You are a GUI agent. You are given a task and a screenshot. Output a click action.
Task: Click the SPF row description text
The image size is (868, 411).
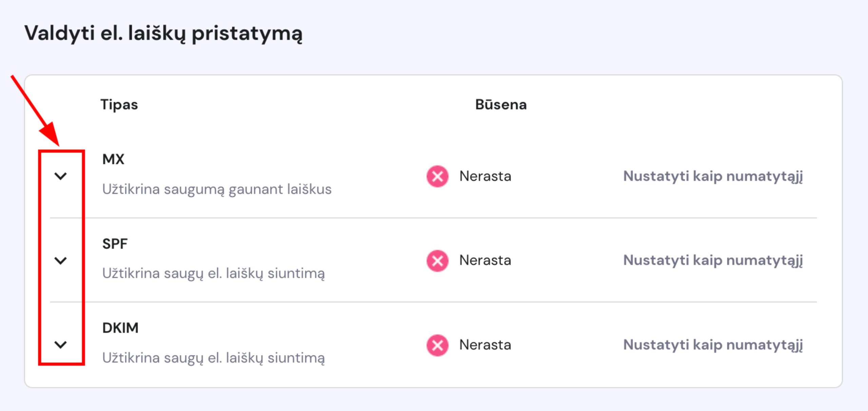(x=213, y=274)
